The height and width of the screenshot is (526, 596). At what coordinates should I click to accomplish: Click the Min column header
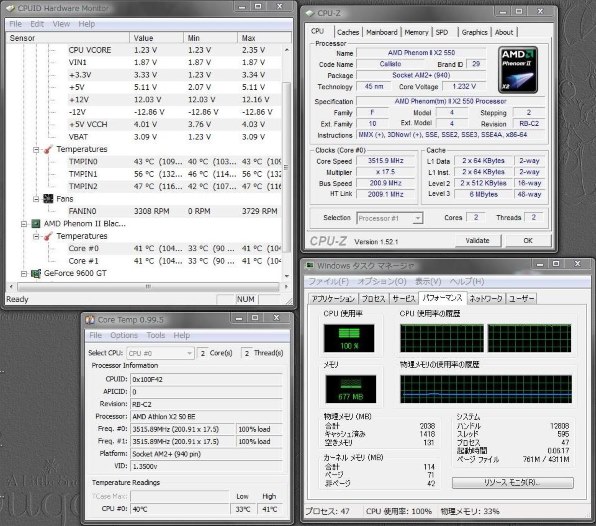(210, 38)
